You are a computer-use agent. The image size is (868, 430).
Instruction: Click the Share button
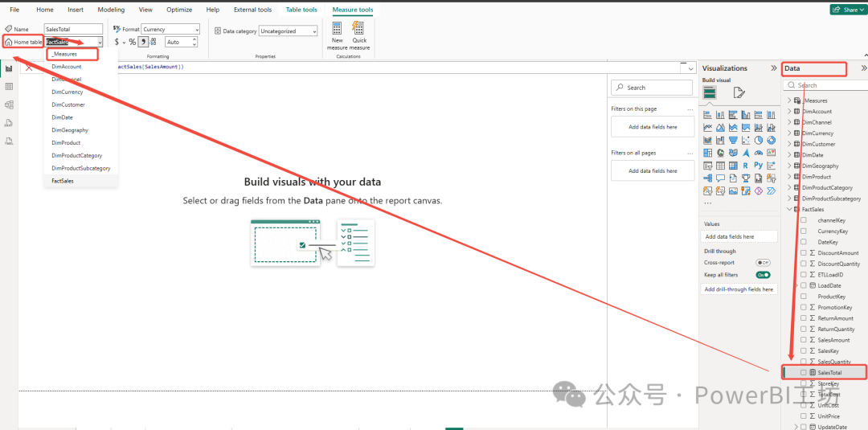[848, 10]
